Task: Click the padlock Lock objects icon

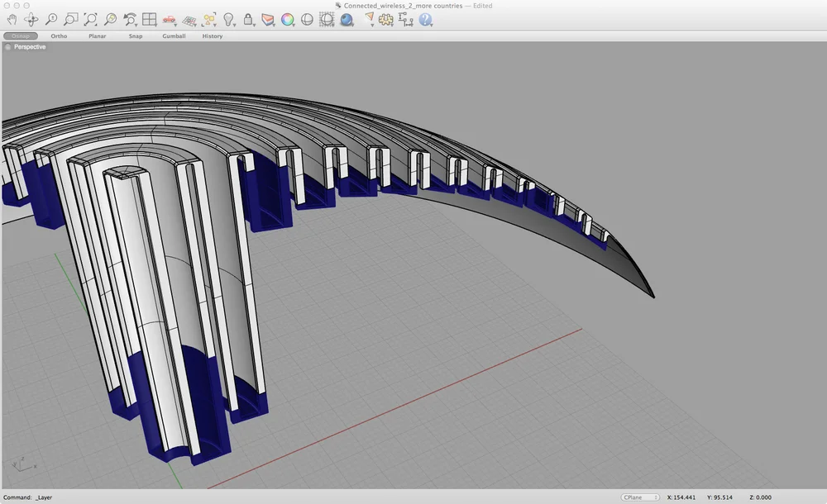Action: pos(249,19)
